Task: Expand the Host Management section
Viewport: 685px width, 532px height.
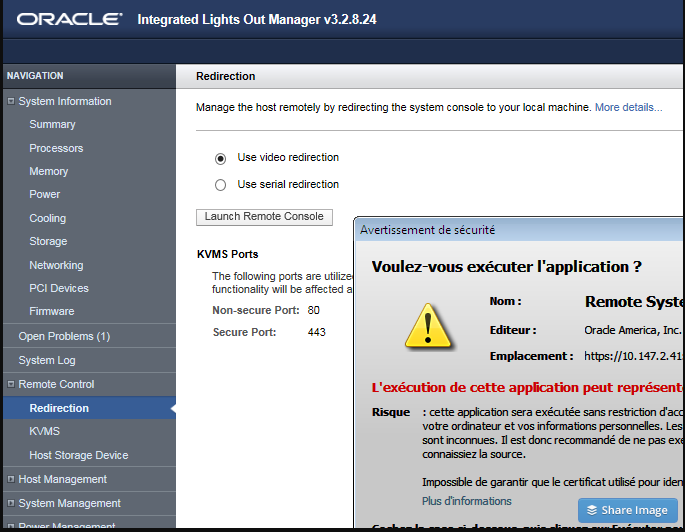Action: click(x=11, y=479)
